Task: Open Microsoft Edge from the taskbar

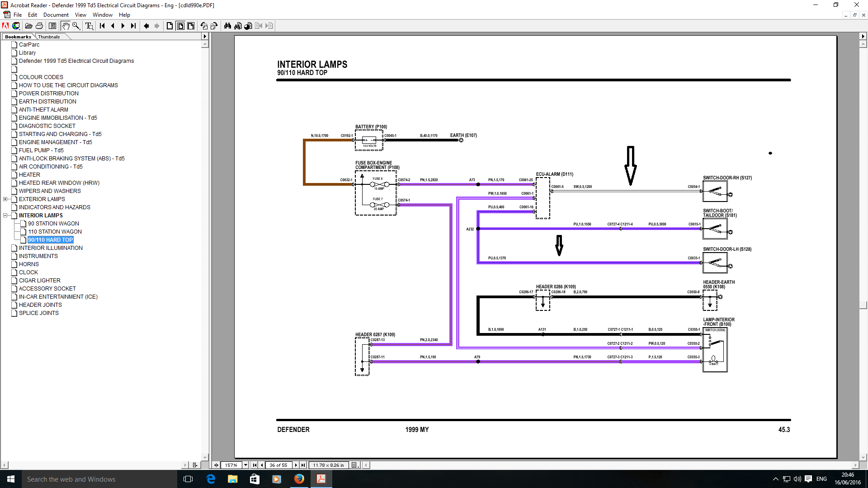Action: pyautogui.click(x=211, y=479)
